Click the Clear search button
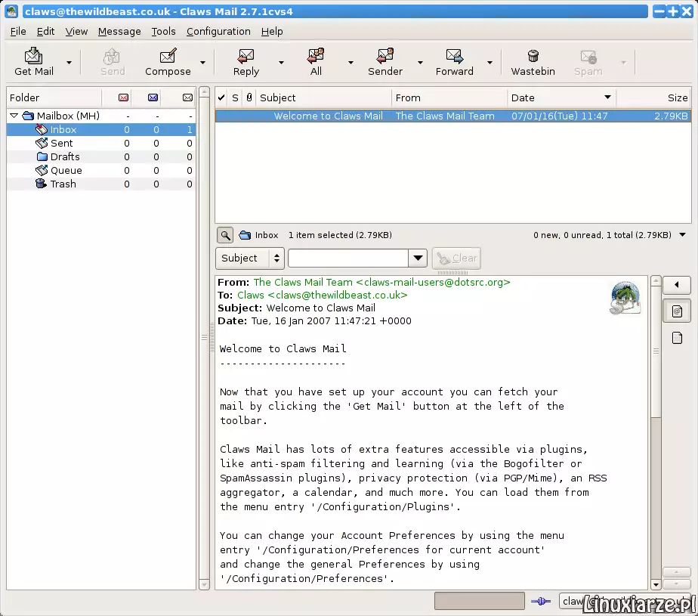The height and width of the screenshot is (616, 698). (x=456, y=258)
